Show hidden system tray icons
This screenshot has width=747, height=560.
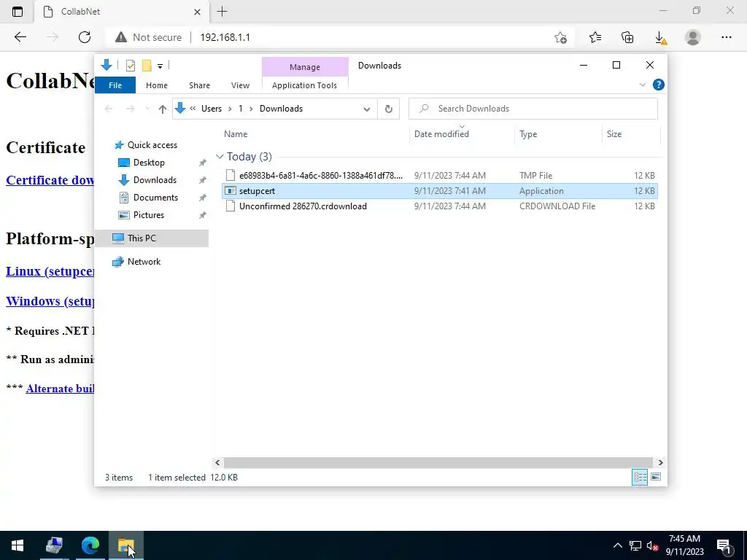click(617, 545)
